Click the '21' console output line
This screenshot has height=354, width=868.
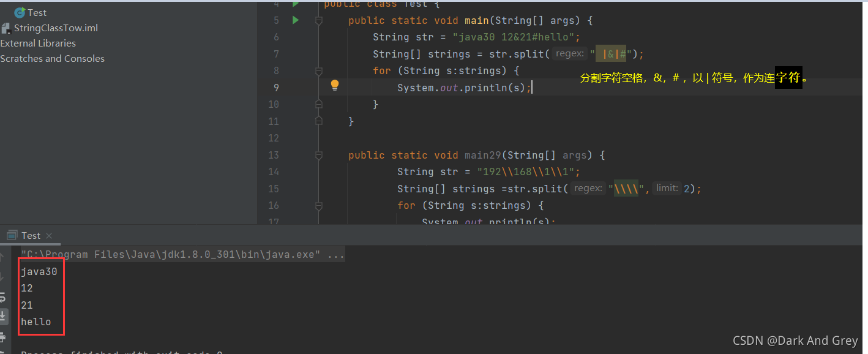(x=27, y=305)
